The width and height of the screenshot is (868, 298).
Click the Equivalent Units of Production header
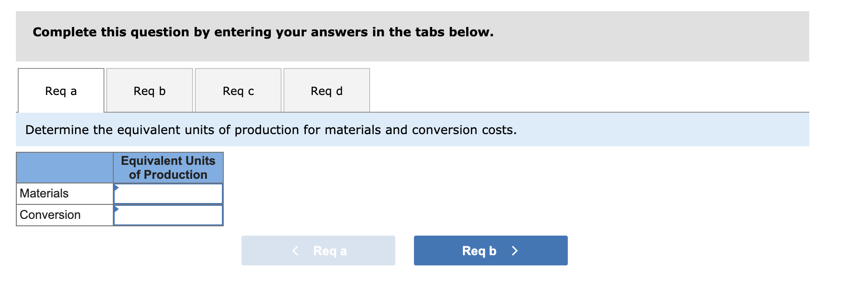pyautogui.click(x=168, y=168)
